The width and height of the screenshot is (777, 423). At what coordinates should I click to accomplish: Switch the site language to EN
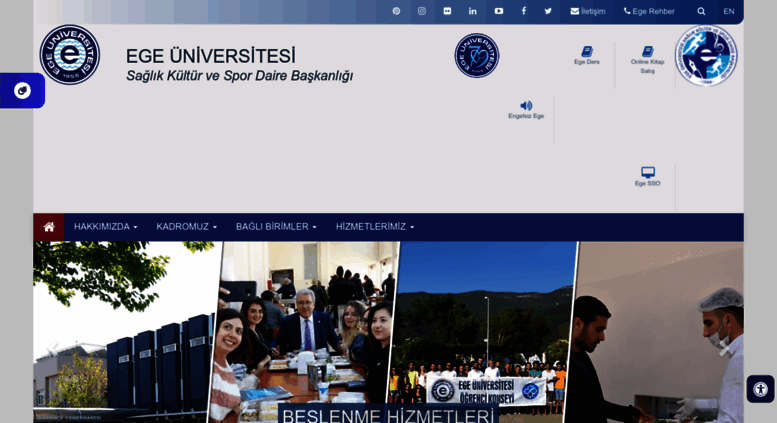728,11
